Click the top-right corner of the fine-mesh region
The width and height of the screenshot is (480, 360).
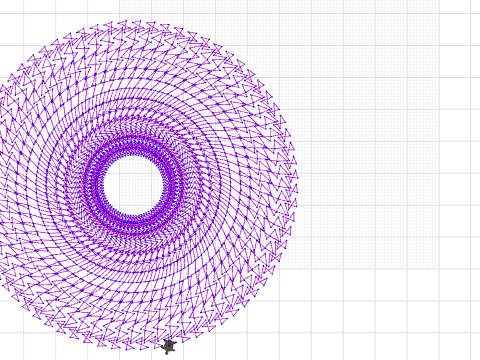coord(439,1)
